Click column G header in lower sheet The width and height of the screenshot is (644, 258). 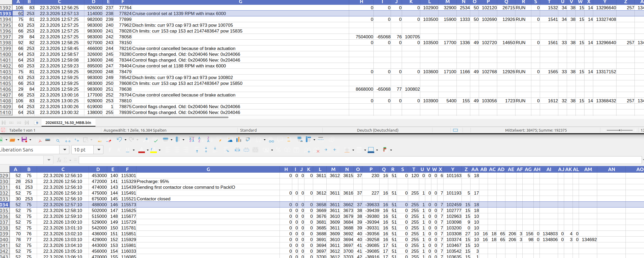click(208, 169)
